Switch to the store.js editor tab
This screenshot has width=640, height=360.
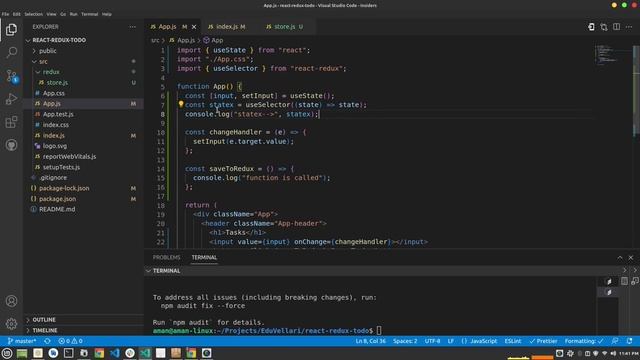tap(284, 27)
